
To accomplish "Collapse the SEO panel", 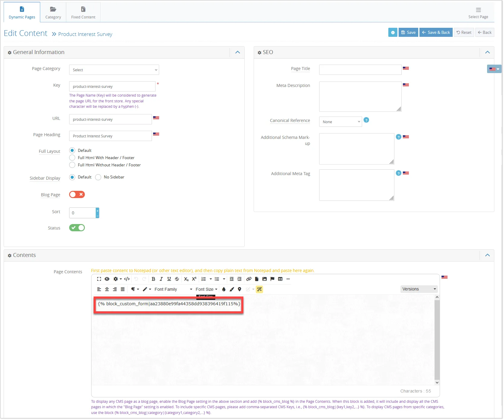I will (487, 53).
